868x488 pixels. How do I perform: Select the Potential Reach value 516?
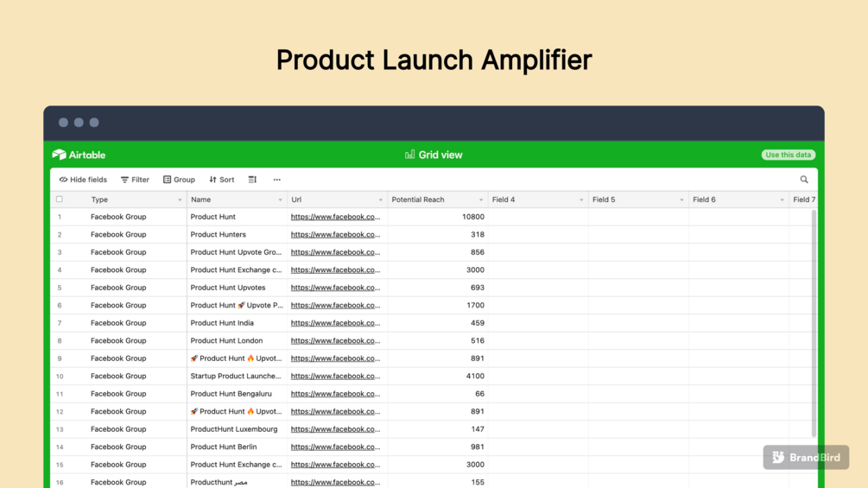(437, 341)
